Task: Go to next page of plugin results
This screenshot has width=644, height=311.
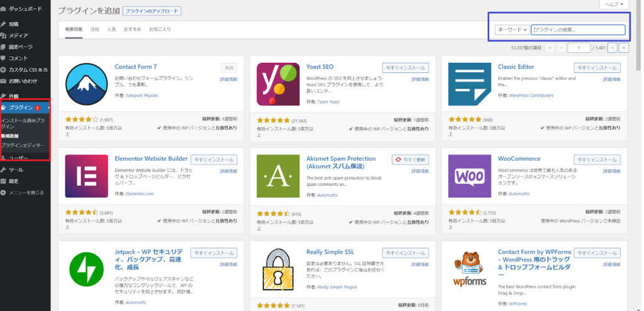Action: click(x=612, y=47)
